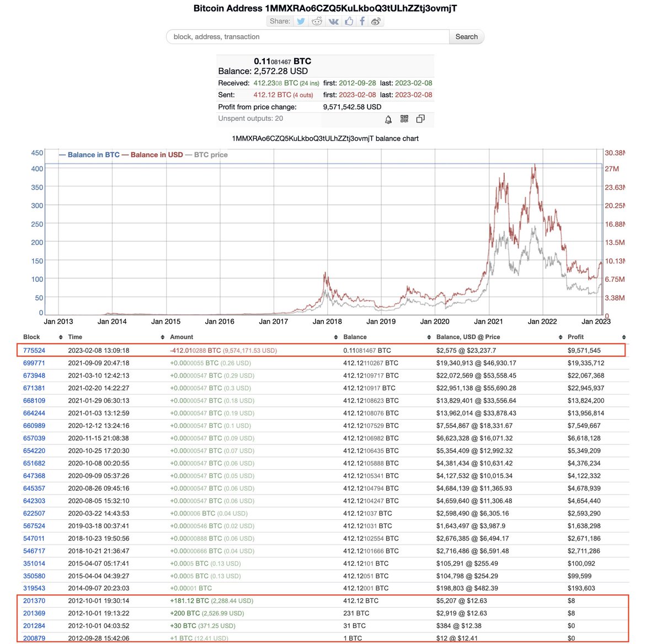Screen dimensions: 662x644
Task: Click the Jan 2018 chart axis label
Action: click(327, 321)
